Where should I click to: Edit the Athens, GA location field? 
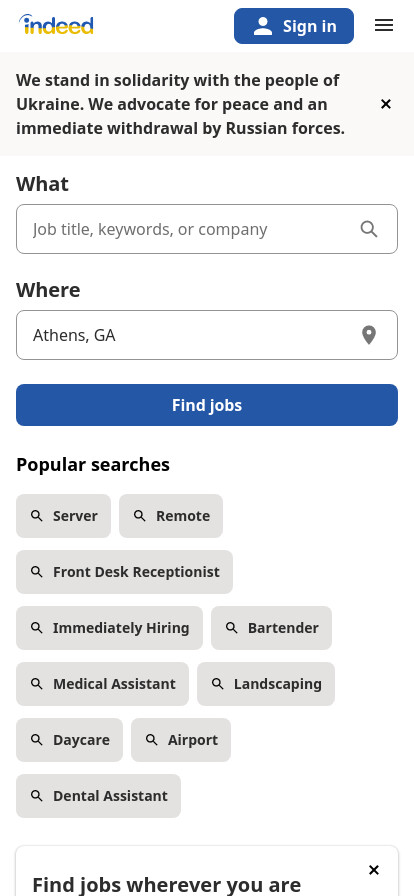207,335
